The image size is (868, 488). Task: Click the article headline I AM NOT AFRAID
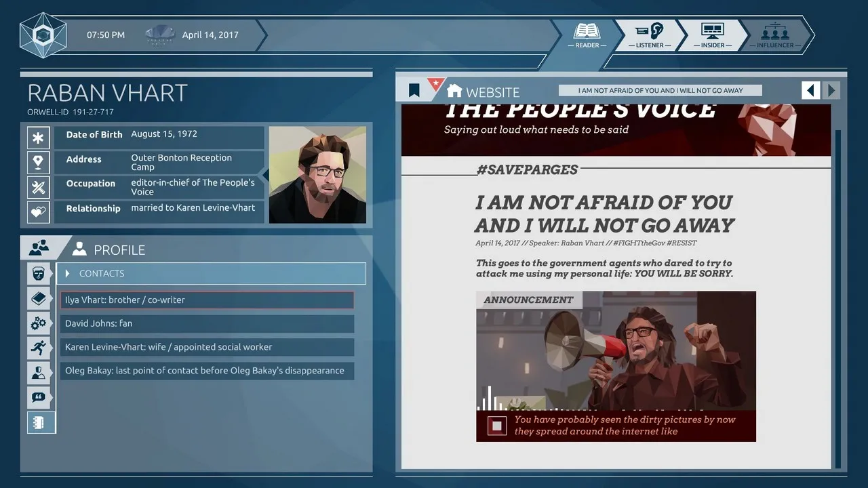[x=604, y=213]
